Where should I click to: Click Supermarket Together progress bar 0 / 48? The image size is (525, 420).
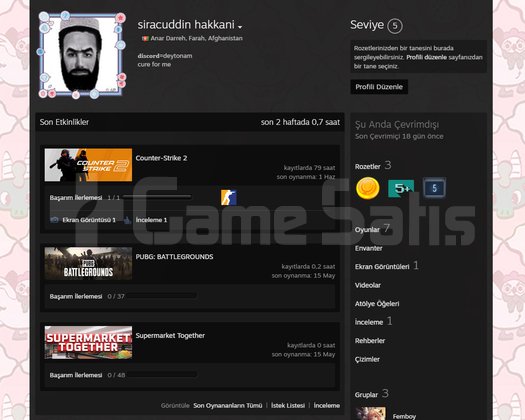click(161, 375)
